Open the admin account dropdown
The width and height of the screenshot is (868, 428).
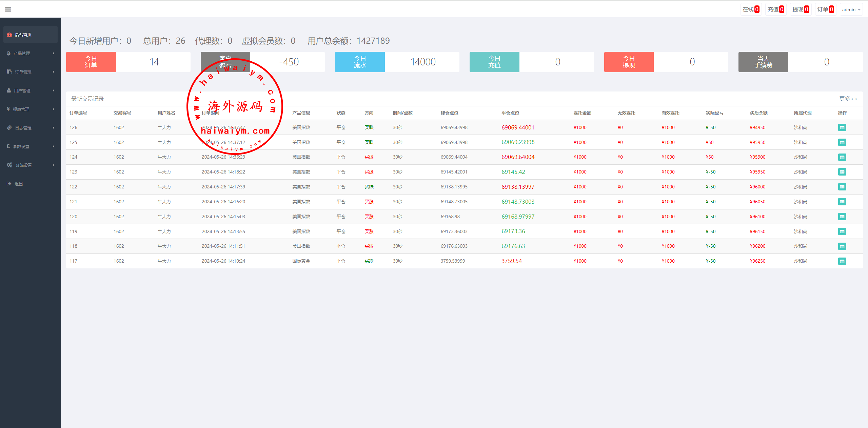[x=851, y=9]
